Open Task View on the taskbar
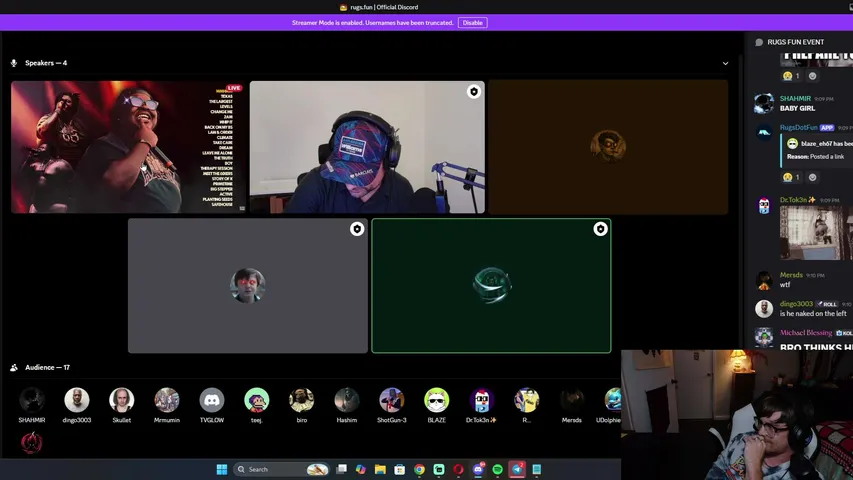853x480 pixels. [x=341, y=469]
